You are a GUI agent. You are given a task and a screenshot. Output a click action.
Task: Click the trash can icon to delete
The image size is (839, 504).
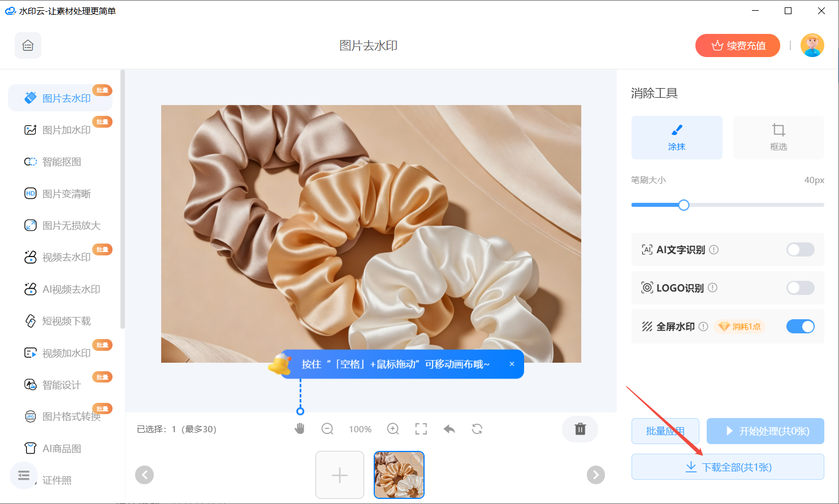pos(579,429)
